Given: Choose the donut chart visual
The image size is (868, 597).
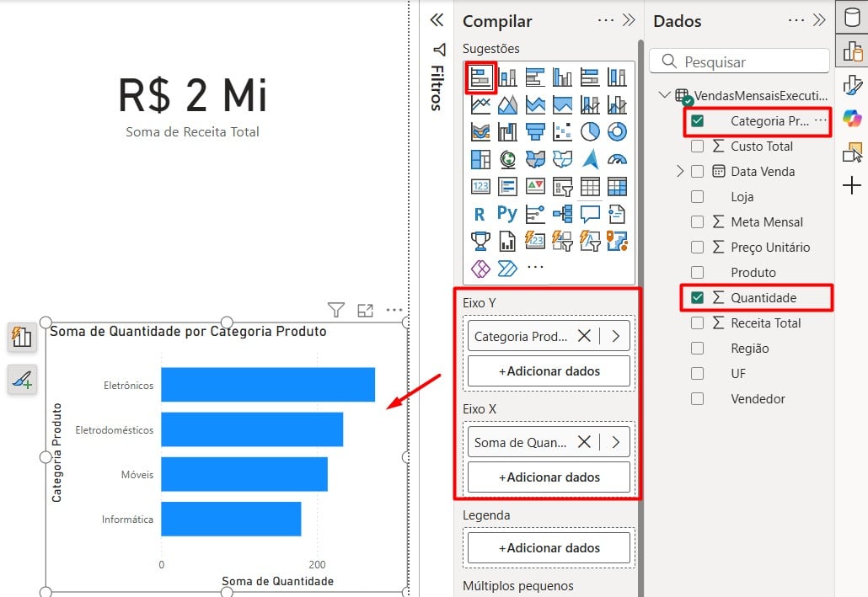Looking at the screenshot, I should coord(617,131).
